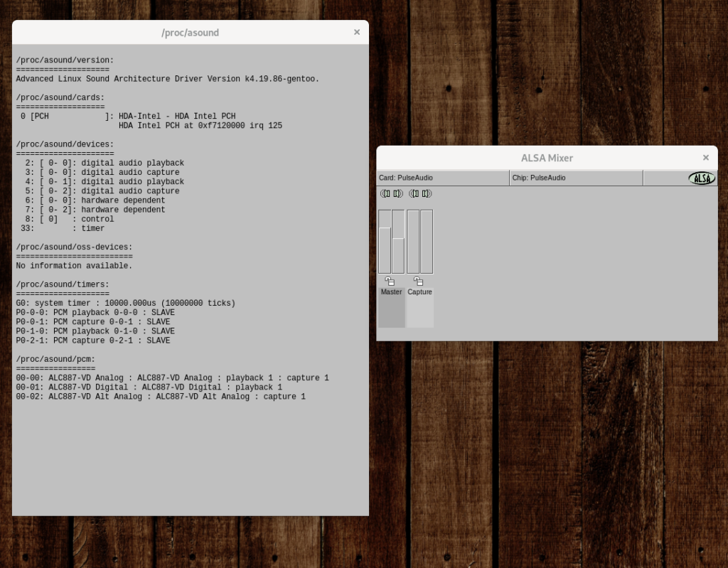Click the '00-00: ALC887-VD Analog' line

(172, 377)
